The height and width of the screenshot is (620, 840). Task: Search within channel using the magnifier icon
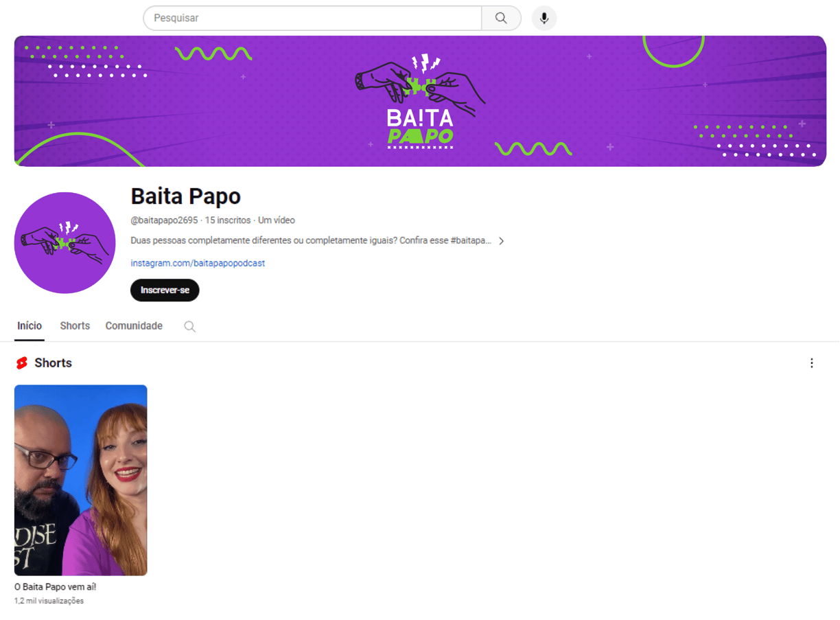[190, 327]
